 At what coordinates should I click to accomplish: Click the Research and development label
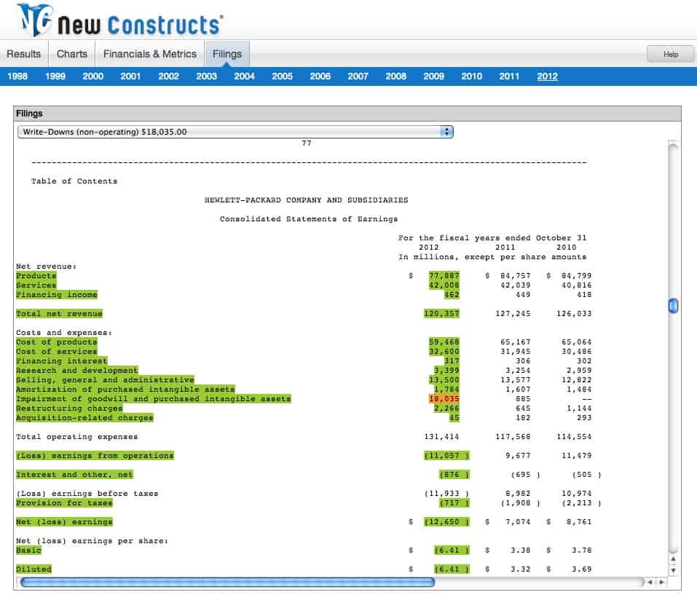(77, 371)
